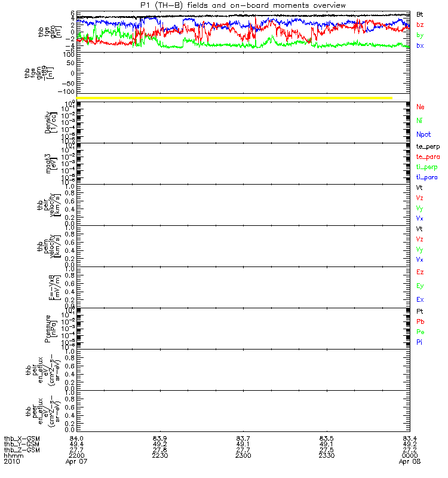Click the green Ni density legend label
Screen dimensions: 448x478
[x=419, y=121]
